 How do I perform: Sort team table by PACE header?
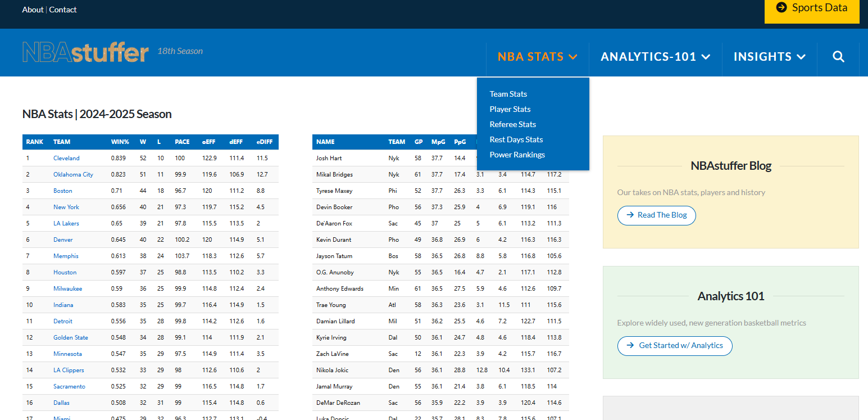click(x=182, y=142)
